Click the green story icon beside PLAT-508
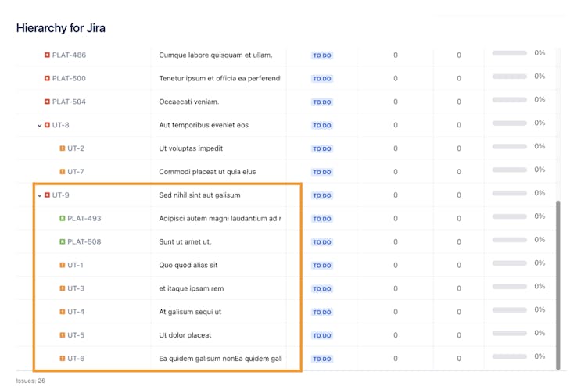 [63, 241]
